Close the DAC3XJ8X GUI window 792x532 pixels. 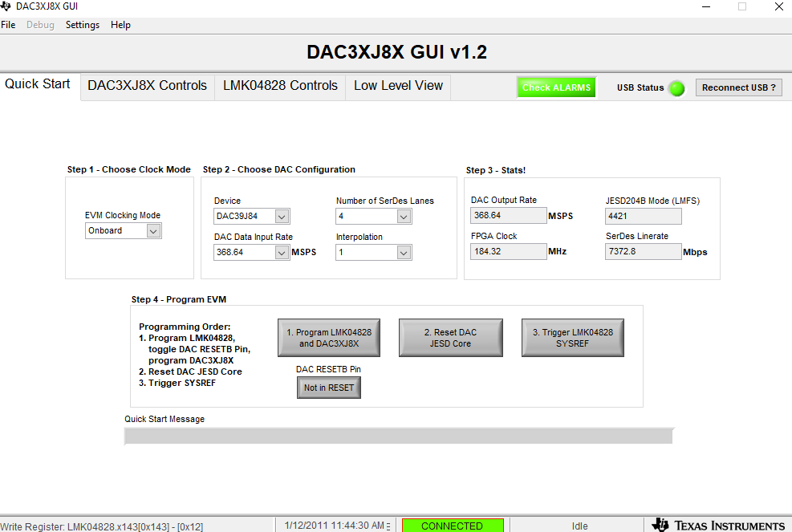pyautogui.click(x=779, y=6)
